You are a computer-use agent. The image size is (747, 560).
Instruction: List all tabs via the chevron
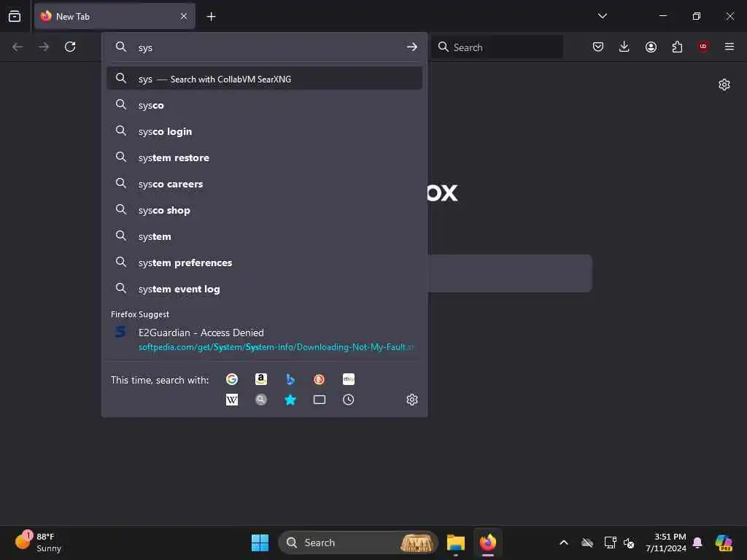click(602, 16)
